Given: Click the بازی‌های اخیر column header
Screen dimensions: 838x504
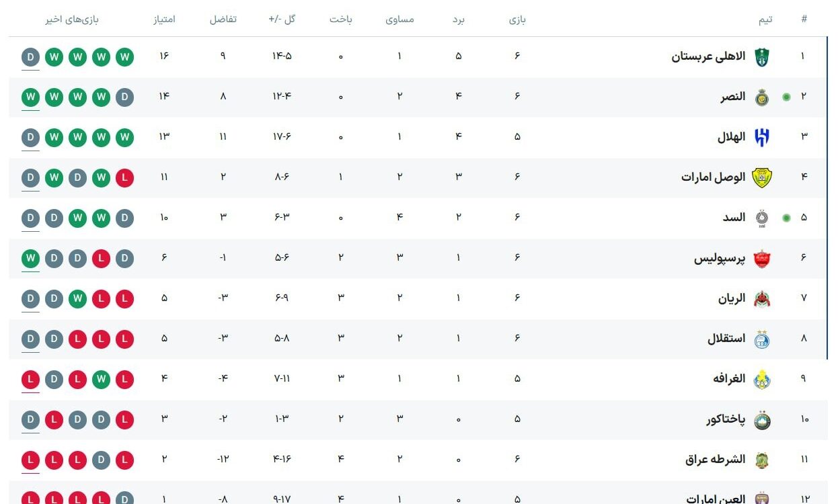Looking at the screenshot, I should [72, 19].
